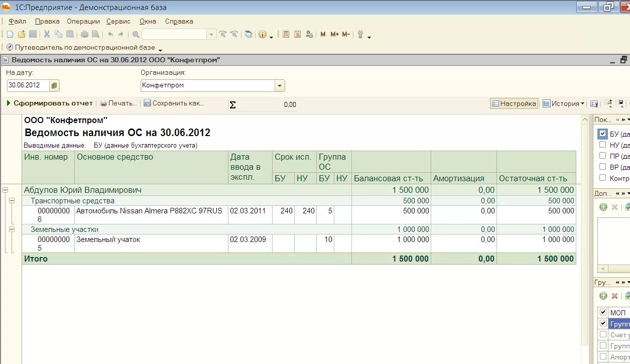Viewport: 630px width, 364px height.
Task: Open Путеводитель по демонстрационной базе
Action: point(80,47)
